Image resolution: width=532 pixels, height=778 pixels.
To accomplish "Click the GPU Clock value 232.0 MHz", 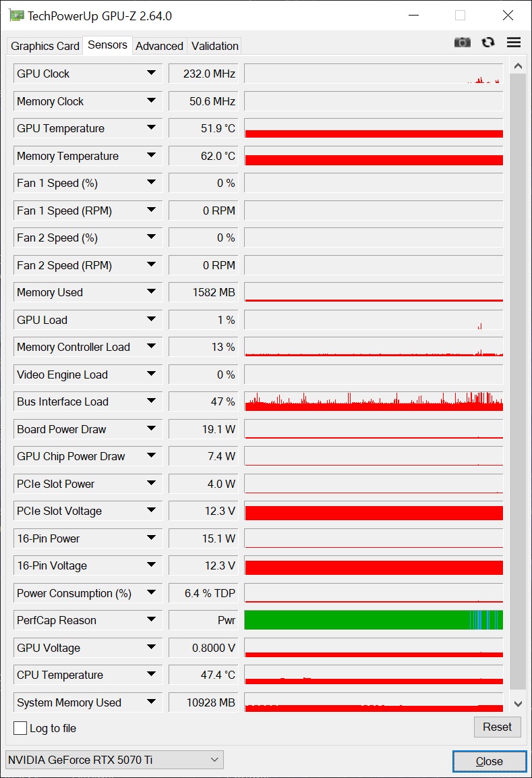I will 203,74.
